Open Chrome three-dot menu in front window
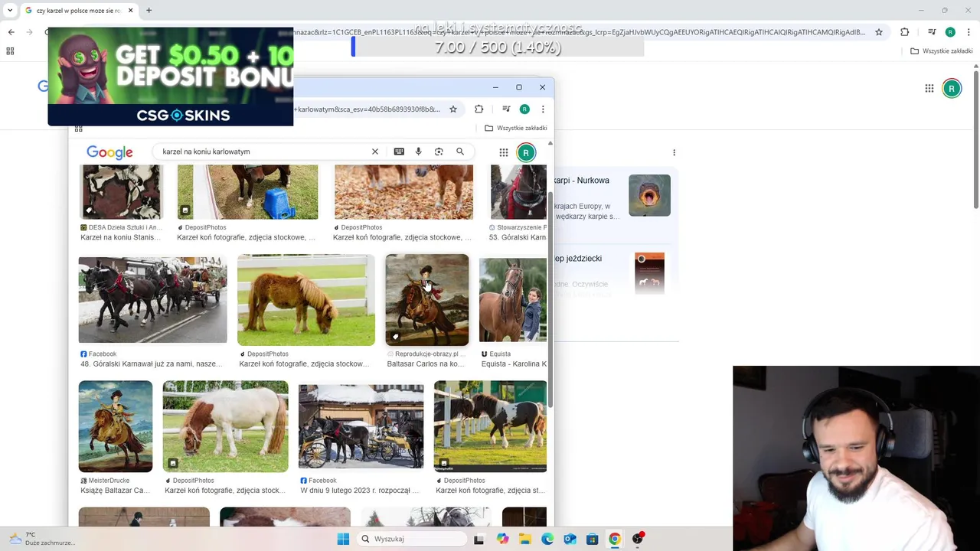The image size is (980, 551). (x=543, y=109)
